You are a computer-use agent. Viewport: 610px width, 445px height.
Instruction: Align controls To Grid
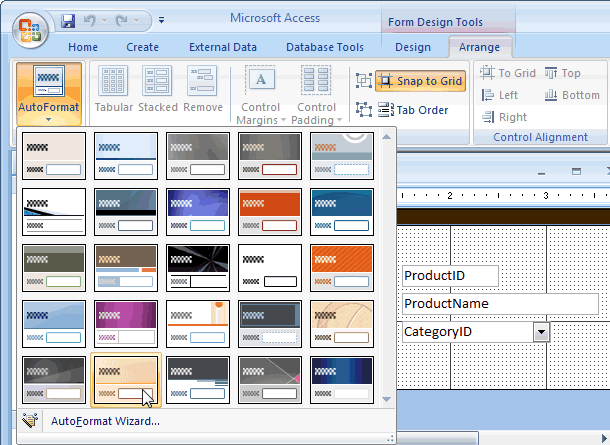coord(507,73)
